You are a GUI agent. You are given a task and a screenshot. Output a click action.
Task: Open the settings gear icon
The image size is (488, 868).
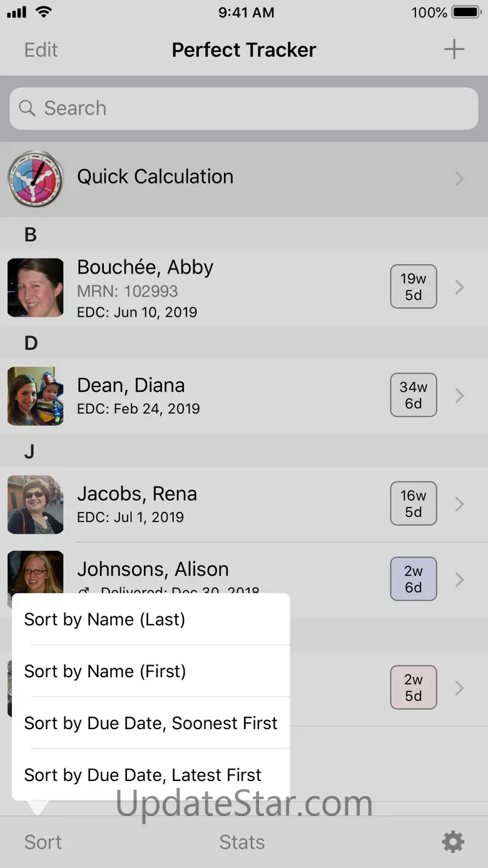coord(453,842)
